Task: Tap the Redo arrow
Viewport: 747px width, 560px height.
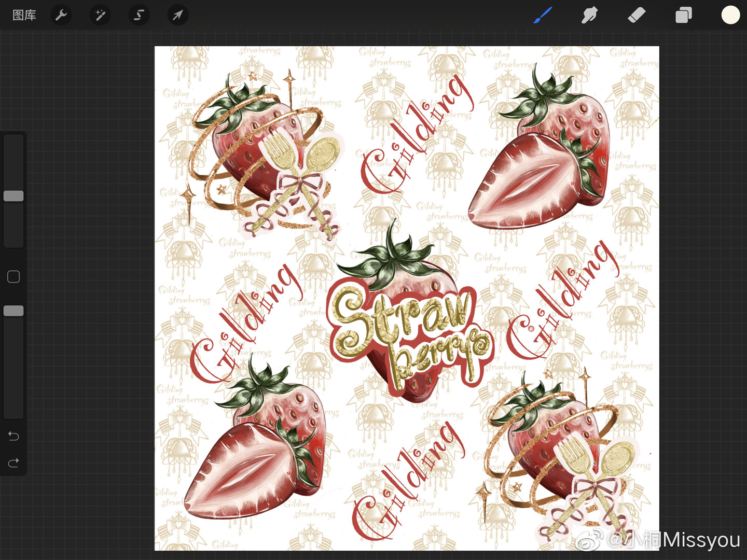Action: tap(14, 463)
